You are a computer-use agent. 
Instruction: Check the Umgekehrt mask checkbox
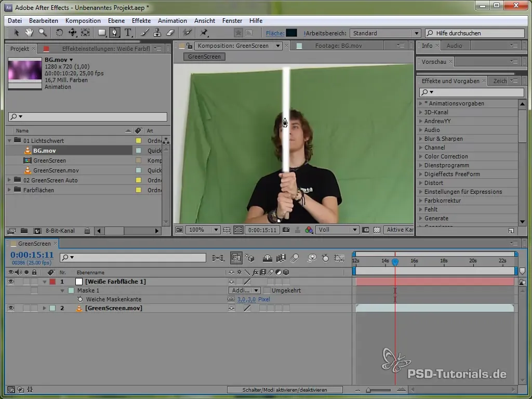(268, 290)
